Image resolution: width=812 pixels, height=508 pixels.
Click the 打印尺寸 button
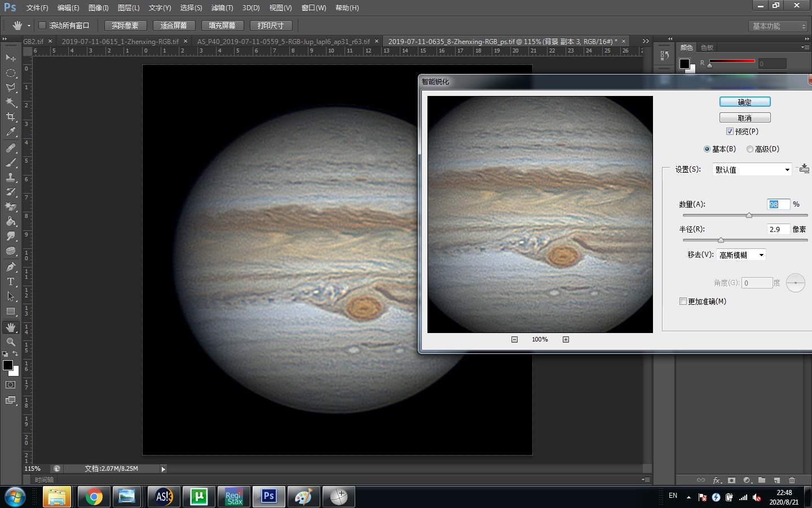(271, 25)
